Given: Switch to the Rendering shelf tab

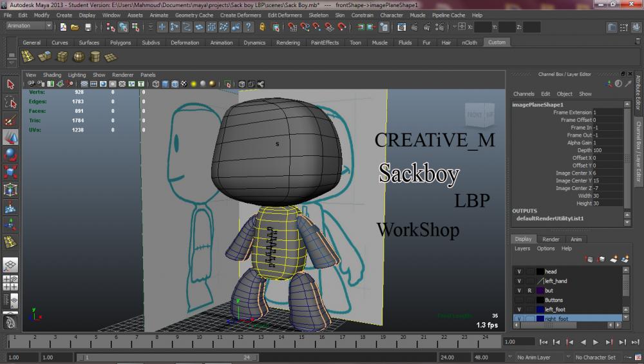Looking at the screenshot, I should (x=288, y=43).
